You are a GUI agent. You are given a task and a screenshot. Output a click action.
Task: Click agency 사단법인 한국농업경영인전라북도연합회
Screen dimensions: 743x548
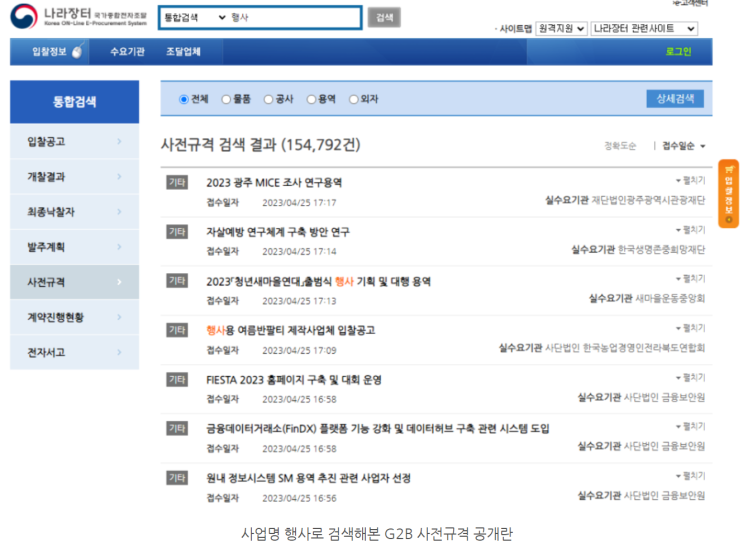point(625,348)
